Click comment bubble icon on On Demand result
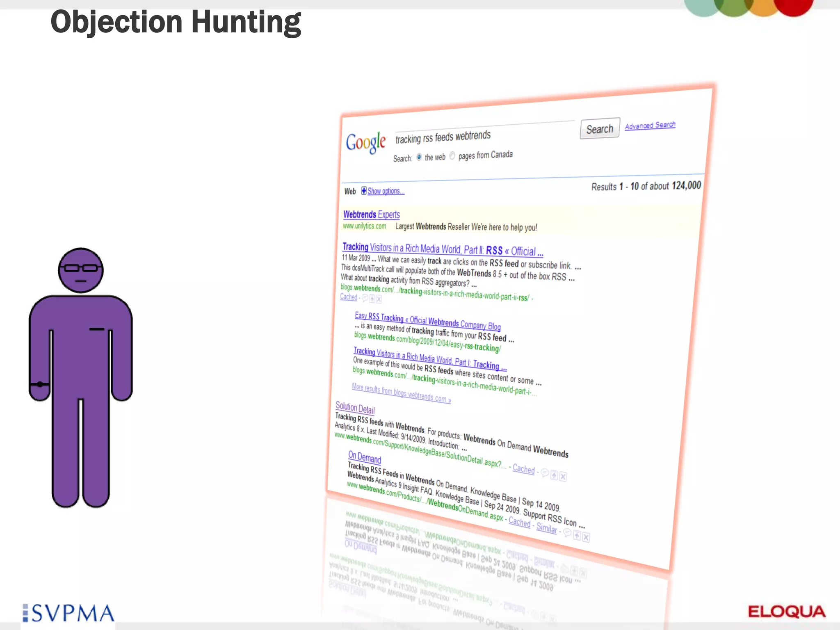Image resolution: width=840 pixels, height=630 pixels. (x=567, y=533)
